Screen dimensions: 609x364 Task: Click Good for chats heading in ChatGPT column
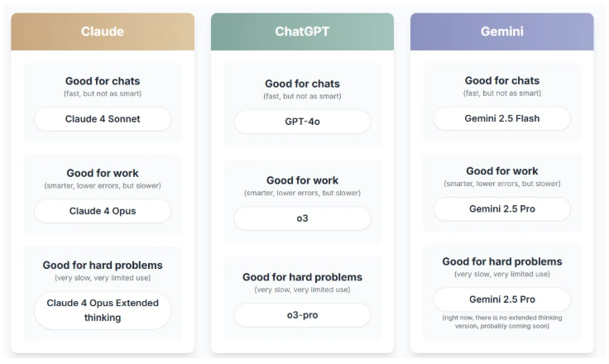click(x=302, y=84)
